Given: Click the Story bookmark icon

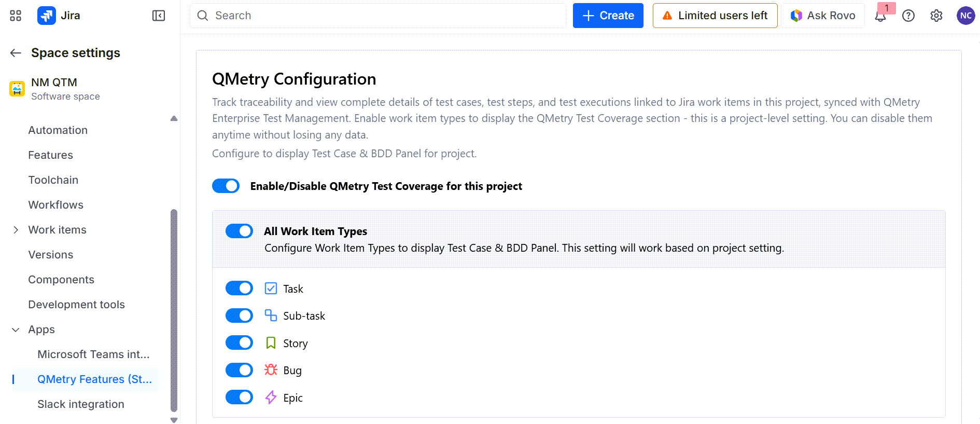Looking at the screenshot, I should pos(271,343).
